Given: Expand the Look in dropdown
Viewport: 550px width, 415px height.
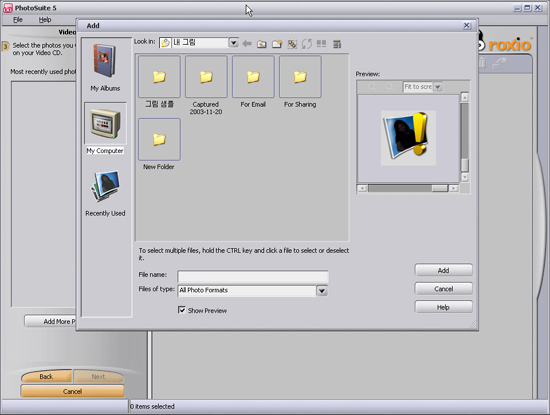Looking at the screenshot, I should tap(233, 43).
